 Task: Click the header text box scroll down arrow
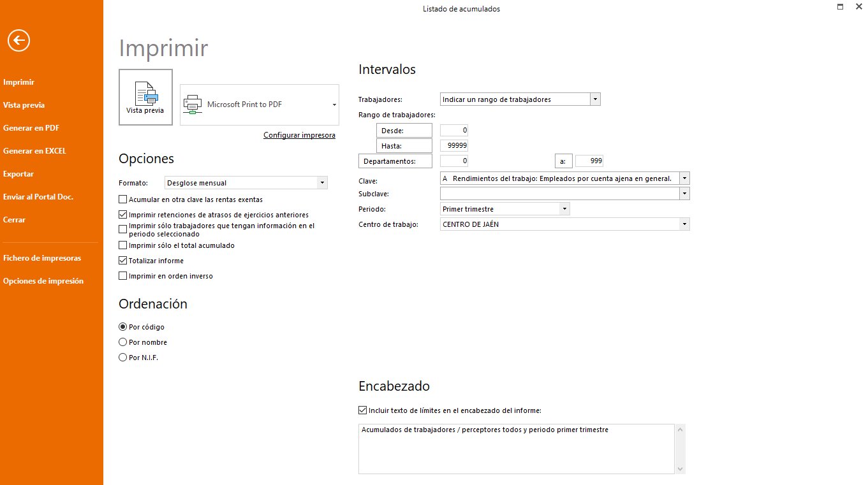[x=680, y=469]
